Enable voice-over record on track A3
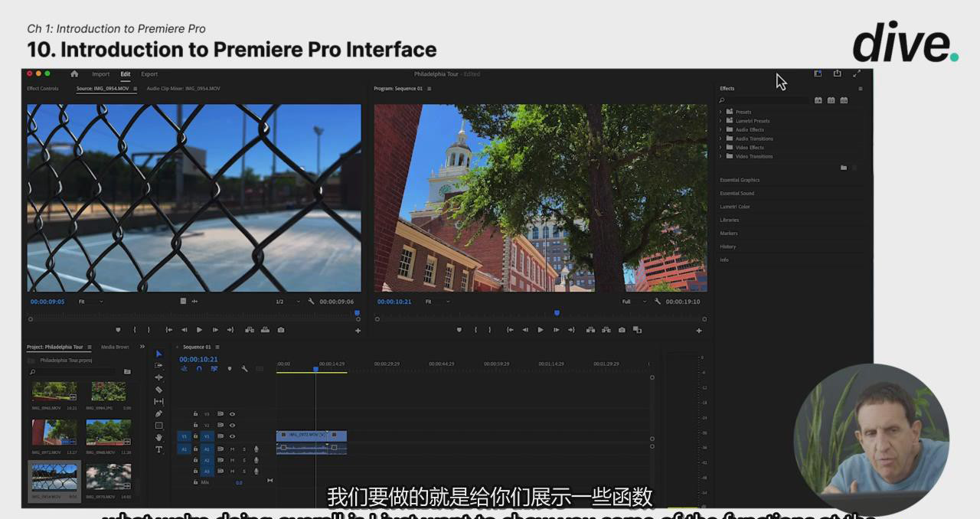This screenshot has height=519, width=980. pyautogui.click(x=256, y=472)
